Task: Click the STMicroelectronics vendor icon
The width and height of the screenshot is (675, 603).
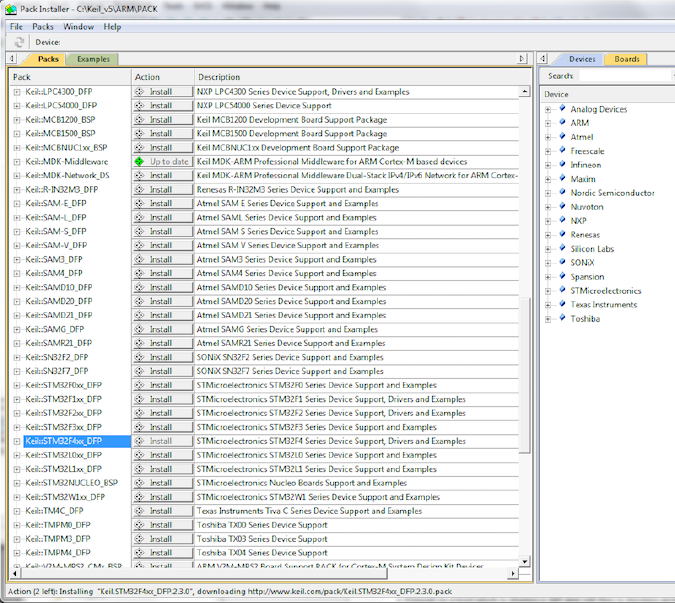Action: coord(562,290)
